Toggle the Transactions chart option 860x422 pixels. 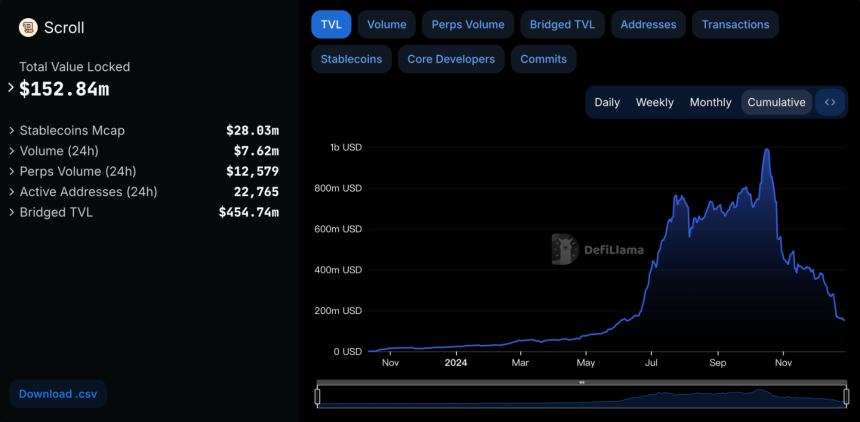(x=735, y=24)
